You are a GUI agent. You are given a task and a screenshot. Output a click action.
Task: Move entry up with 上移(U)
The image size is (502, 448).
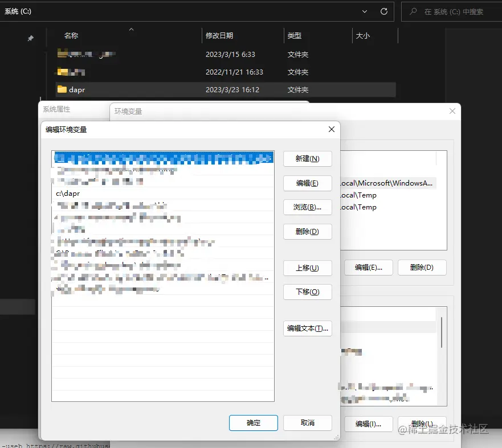307,268
